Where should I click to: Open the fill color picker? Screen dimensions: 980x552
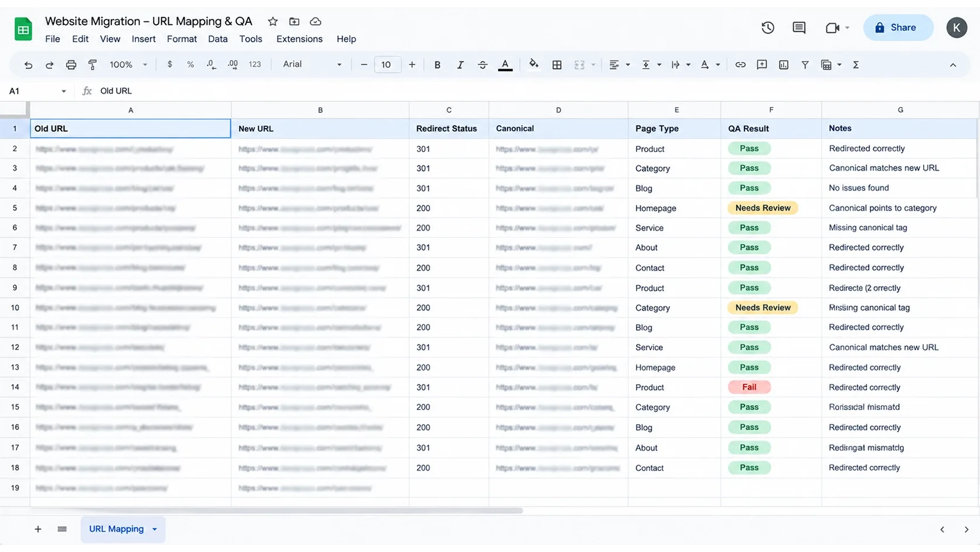click(533, 65)
